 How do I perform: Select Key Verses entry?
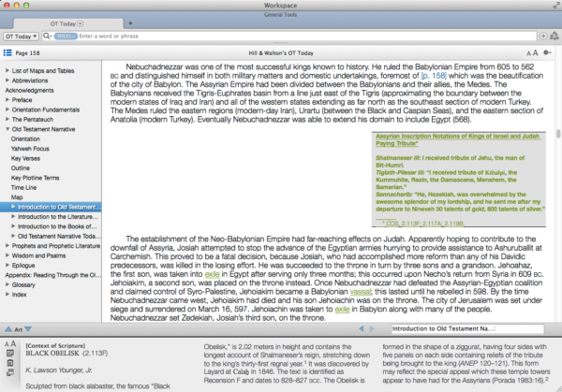(25, 158)
